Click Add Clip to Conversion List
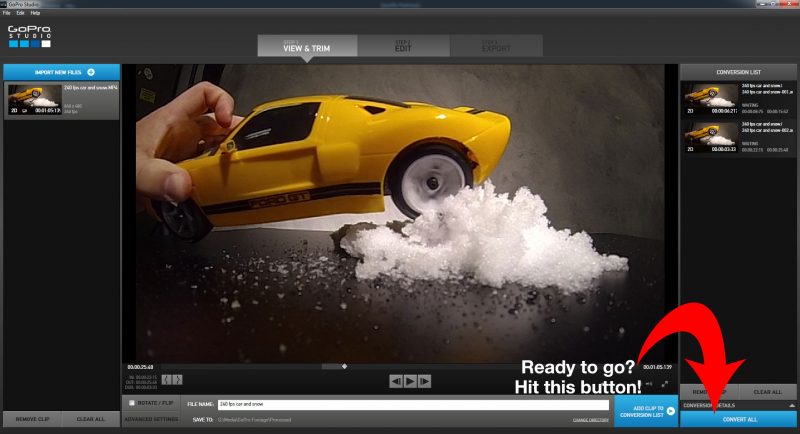The width and height of the screenshot is (800, 434). [x=645, y=410]
